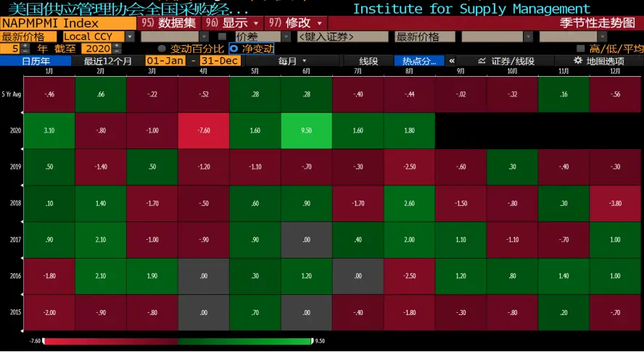The height and width of the screenshot is (352, 644).
Task: Click the 季节性走势图 title text
Action: click(597, 23)
